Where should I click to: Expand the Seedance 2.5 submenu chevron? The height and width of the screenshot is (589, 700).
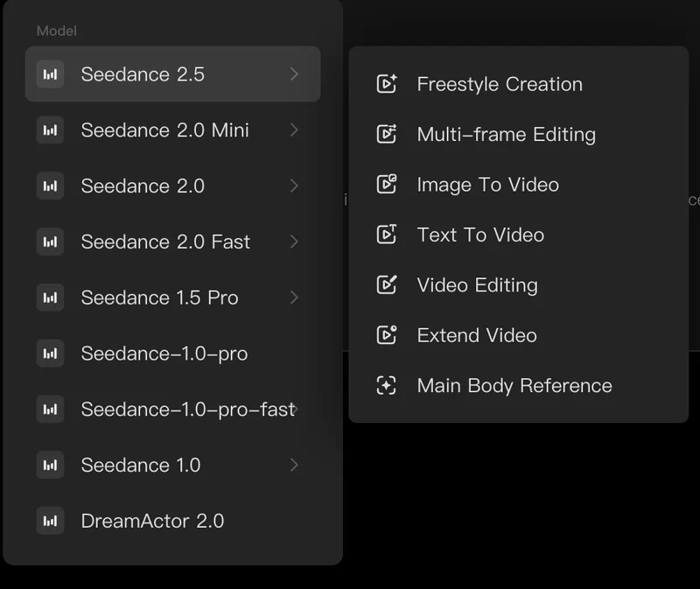294,74
